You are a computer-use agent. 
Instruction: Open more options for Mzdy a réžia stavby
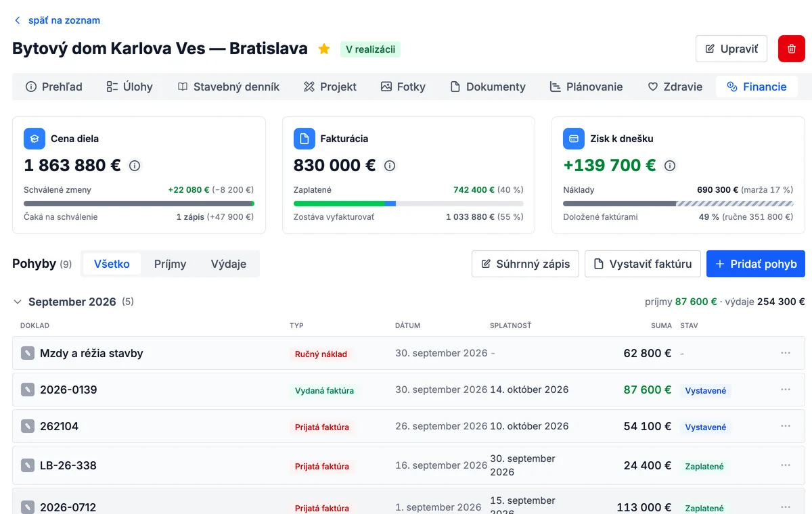pos(786,353)
